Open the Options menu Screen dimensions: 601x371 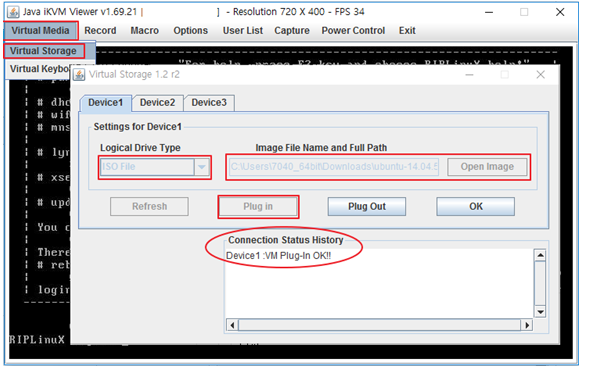coord(190,31)
